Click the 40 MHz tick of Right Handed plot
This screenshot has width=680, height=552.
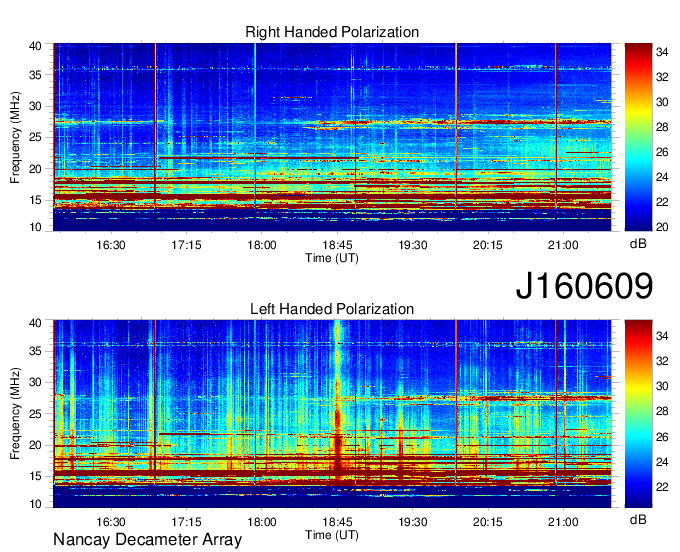(36, 46)
